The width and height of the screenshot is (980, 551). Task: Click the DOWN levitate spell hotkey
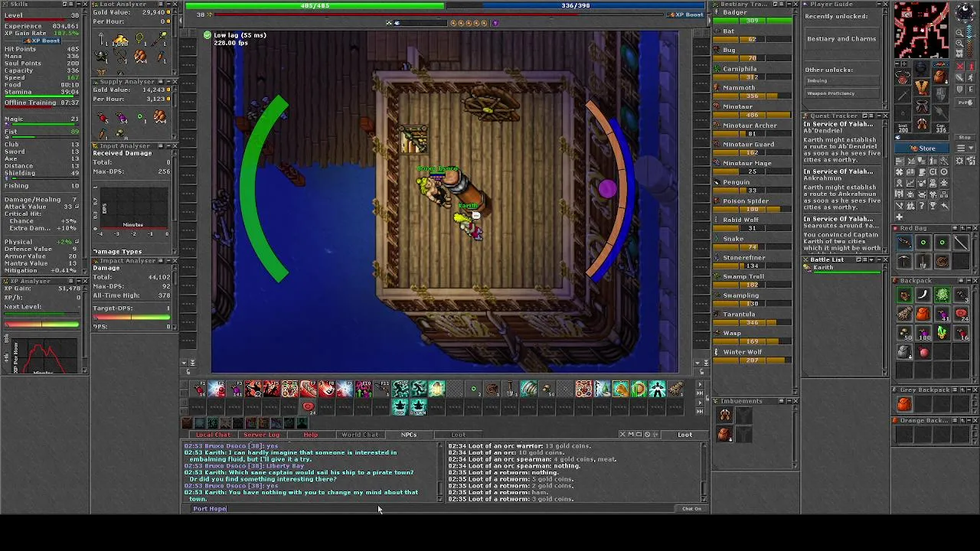coord(419,406)
